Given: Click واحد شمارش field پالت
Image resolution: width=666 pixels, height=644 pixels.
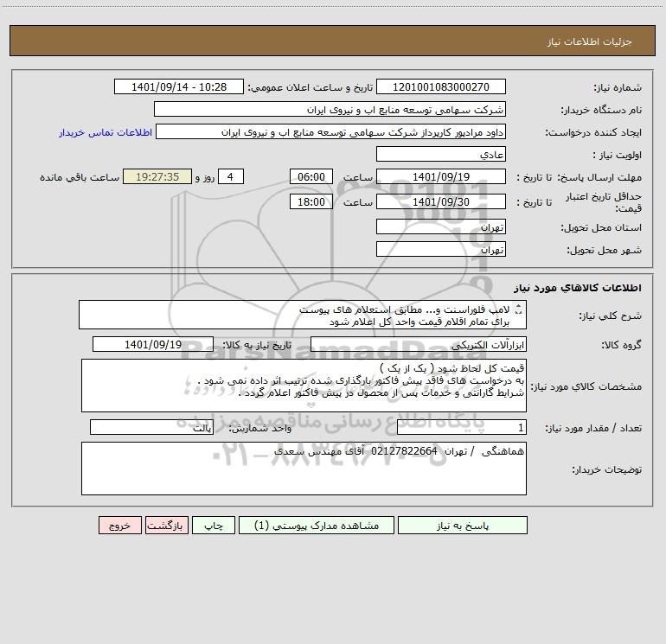Looking at the screenshot, I should [151, 428].
